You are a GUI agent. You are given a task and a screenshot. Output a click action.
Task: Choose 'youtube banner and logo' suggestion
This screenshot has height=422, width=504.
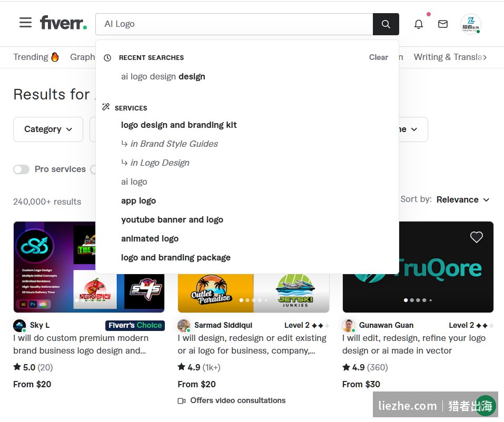(172, 219)
